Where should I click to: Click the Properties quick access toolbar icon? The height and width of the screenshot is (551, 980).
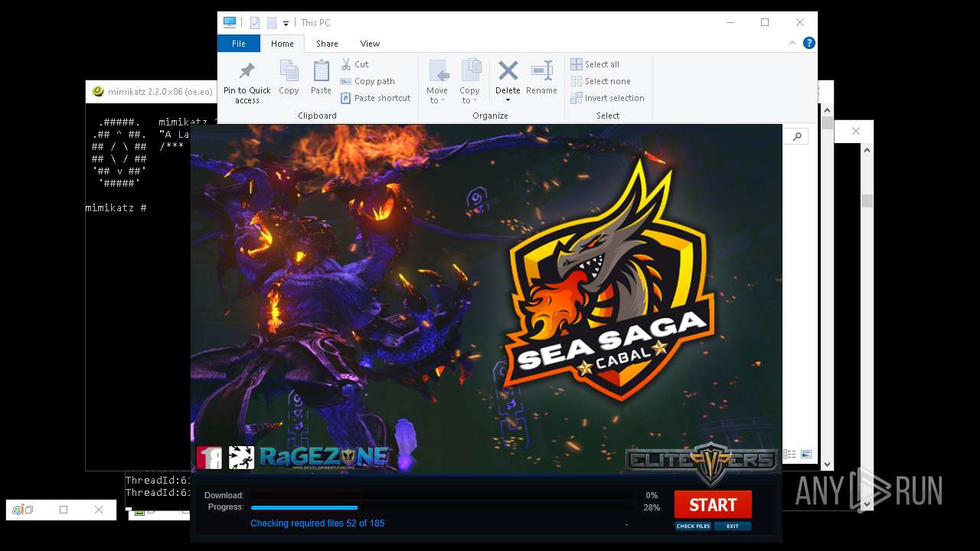click(255, 23)
